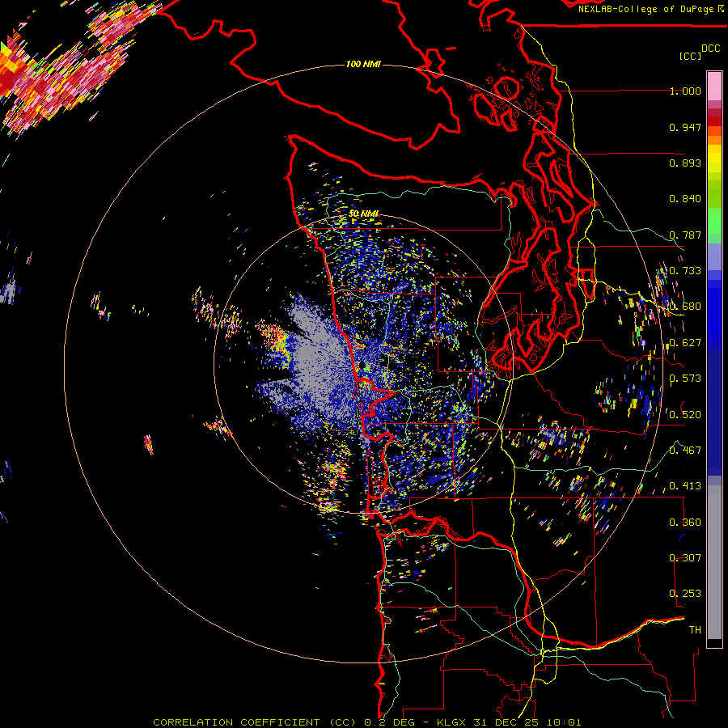Click the 0.360 color scale value

click(x=685, y=523)
